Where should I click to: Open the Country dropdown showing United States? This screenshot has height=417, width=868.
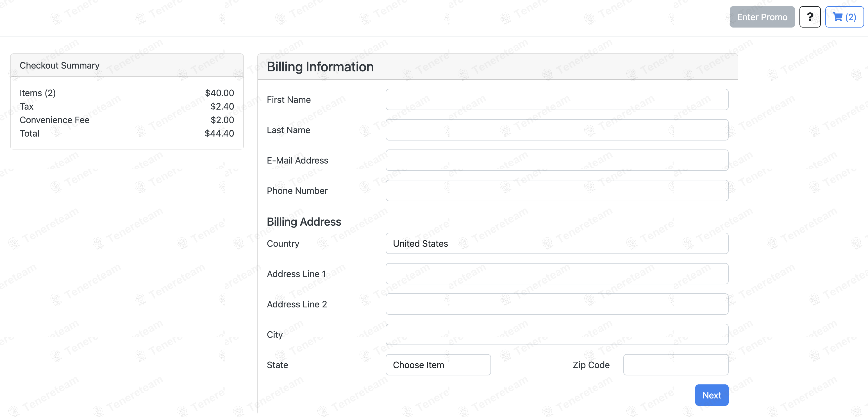[x=557, y=243]
